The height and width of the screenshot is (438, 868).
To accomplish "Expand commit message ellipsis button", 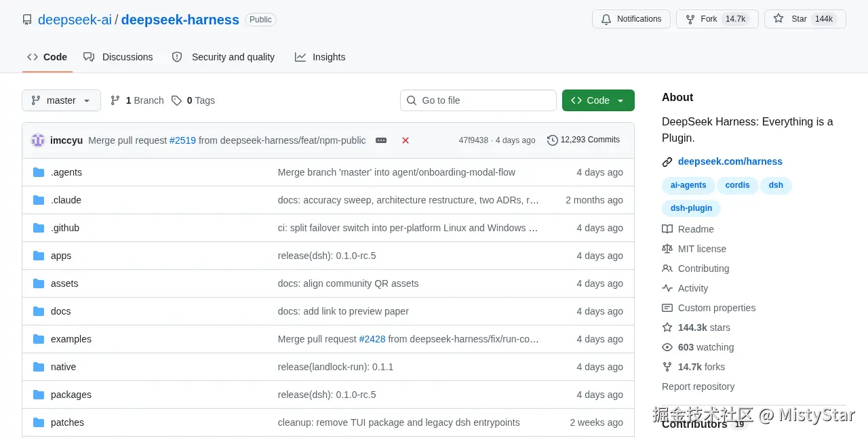I will click(381, 140).
